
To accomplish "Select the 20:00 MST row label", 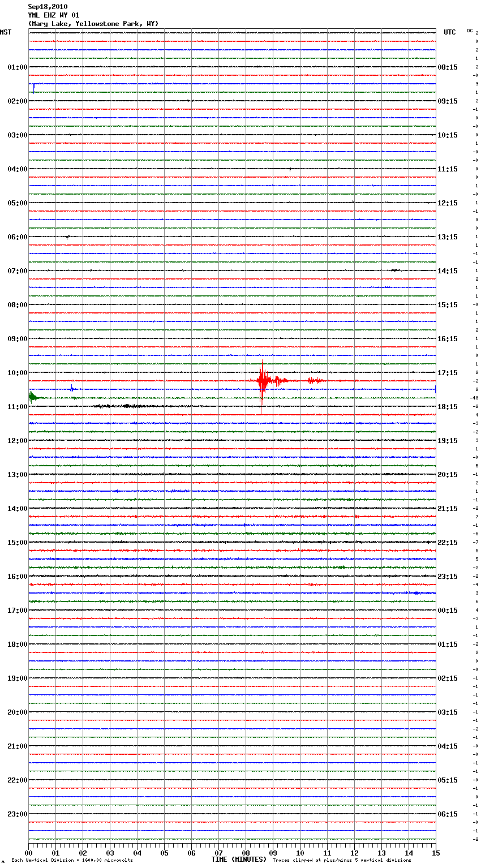I will click(18, 712).
